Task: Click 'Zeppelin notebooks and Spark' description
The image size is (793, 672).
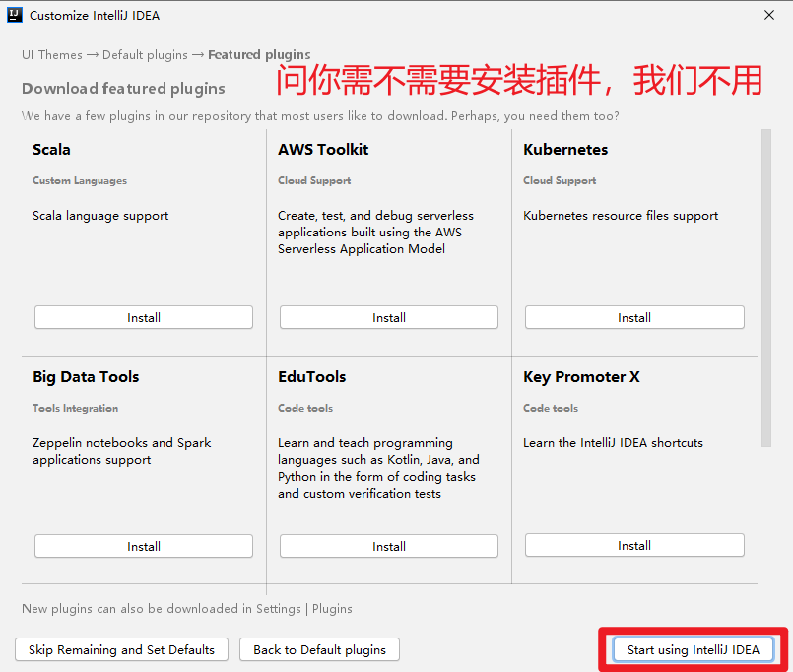Action: point(122,451)
